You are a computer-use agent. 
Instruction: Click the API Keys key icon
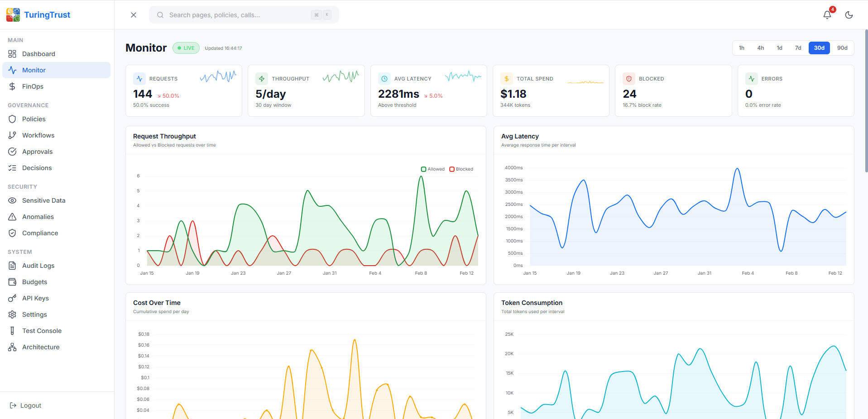pyautogui.click(x=13, y=298)
